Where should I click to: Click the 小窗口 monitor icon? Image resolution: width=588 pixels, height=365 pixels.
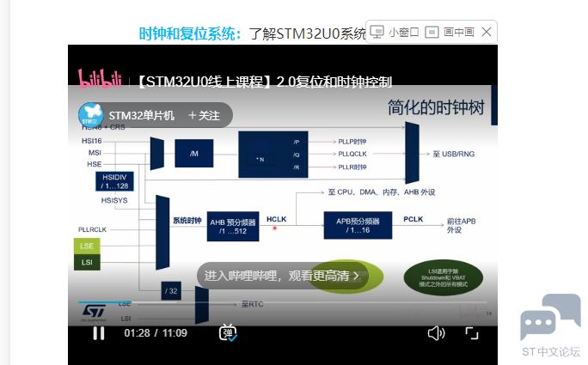point(377,32)
